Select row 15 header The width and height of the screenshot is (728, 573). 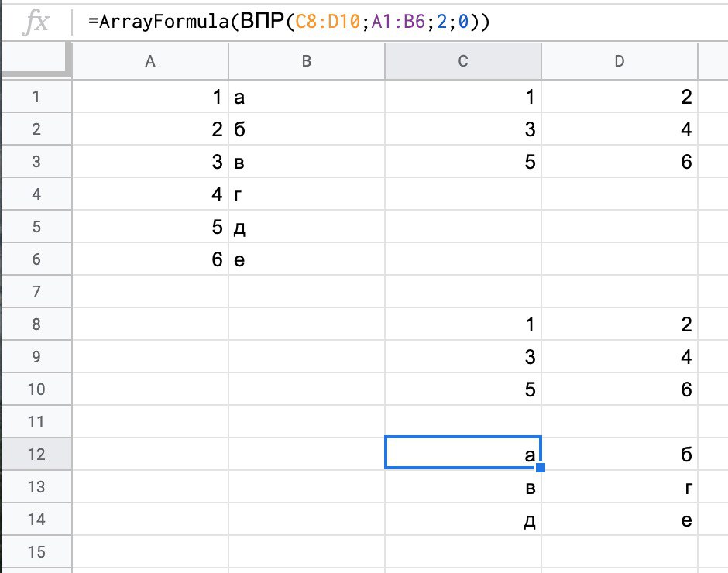tap(36, 551)
